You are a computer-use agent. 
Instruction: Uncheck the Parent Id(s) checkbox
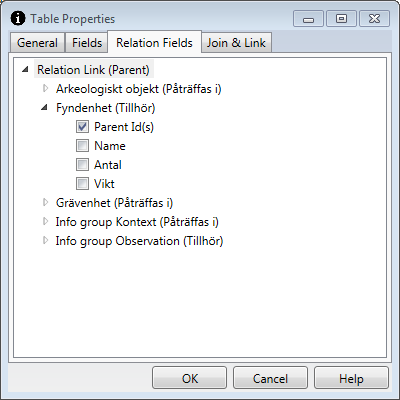click(x=82, y=127)
